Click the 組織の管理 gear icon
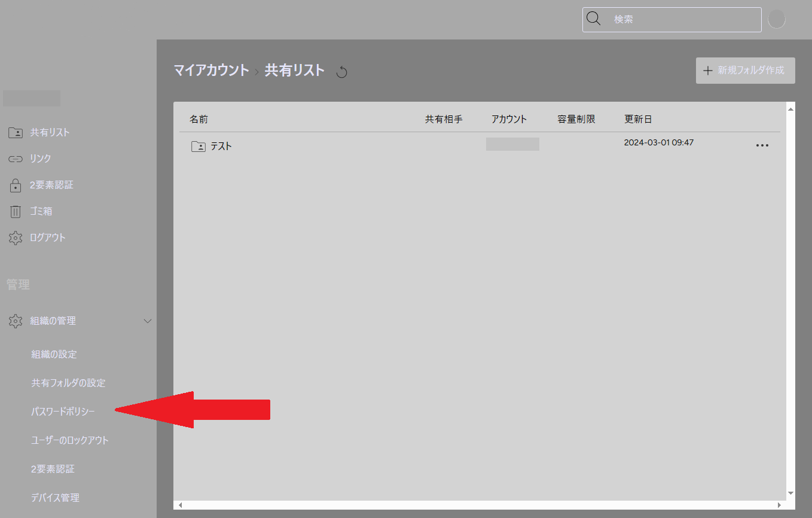Image resolution: width=812 pixels, height=518 pixels. click(x=16, y=321)
